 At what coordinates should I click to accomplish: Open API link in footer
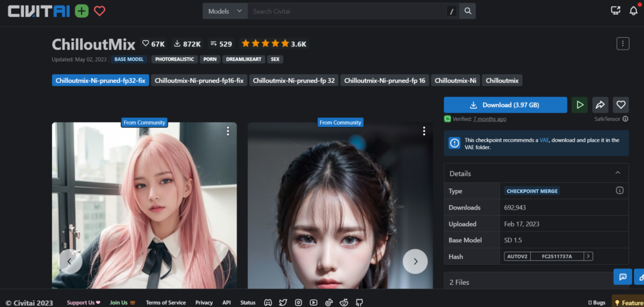coord(226,303)
